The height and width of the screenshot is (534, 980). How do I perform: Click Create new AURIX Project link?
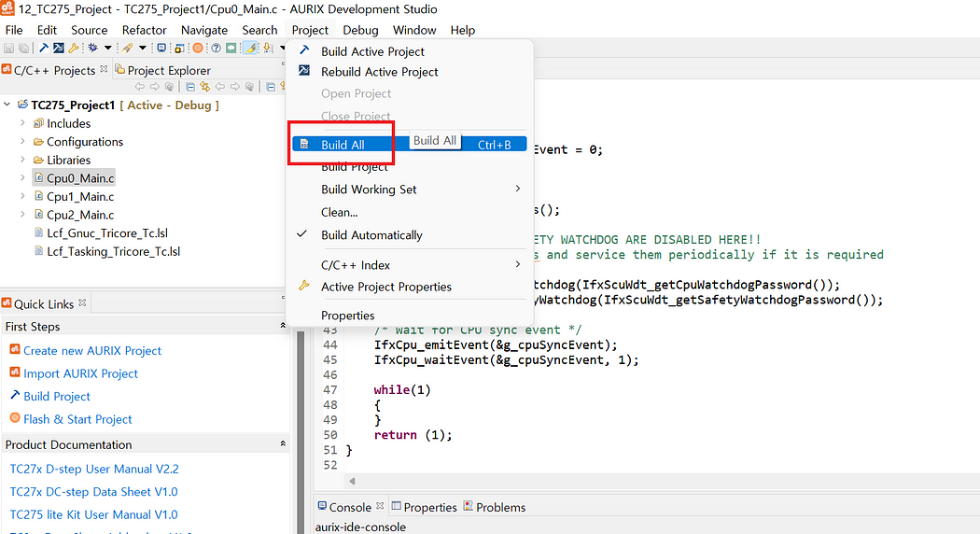[92, 351]
